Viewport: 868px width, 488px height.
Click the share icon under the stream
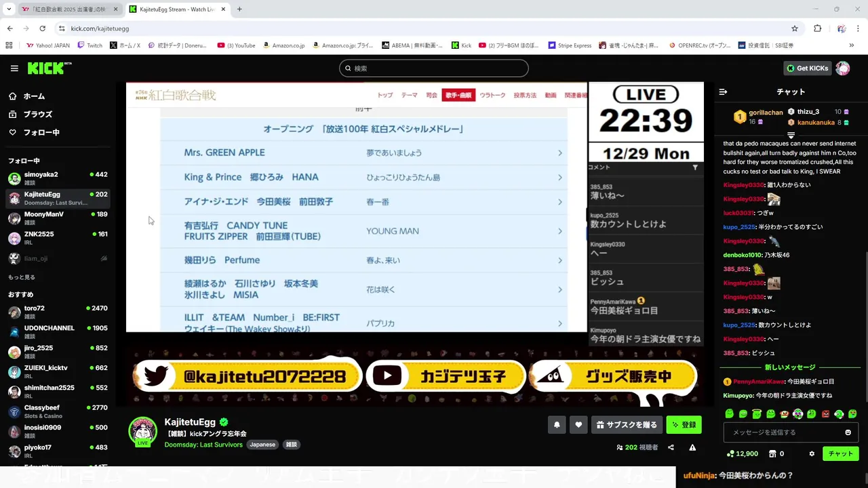[x=671, y=447]
